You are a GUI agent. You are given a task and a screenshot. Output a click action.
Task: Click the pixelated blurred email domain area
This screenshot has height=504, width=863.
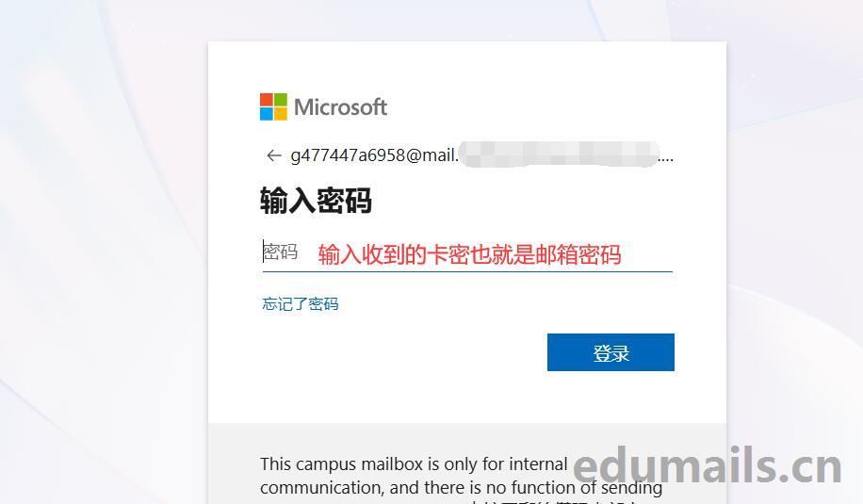(559, 154)
